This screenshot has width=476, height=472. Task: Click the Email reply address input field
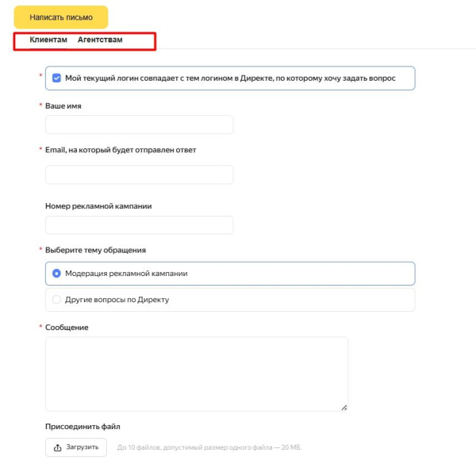(x=140, y=175)
